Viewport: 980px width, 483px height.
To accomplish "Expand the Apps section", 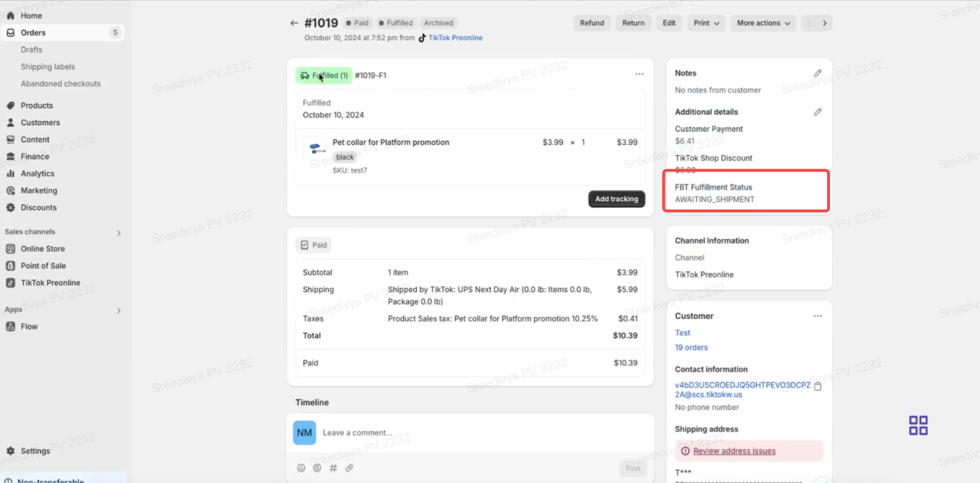I will pyautogui.click(x=118, y=311).
